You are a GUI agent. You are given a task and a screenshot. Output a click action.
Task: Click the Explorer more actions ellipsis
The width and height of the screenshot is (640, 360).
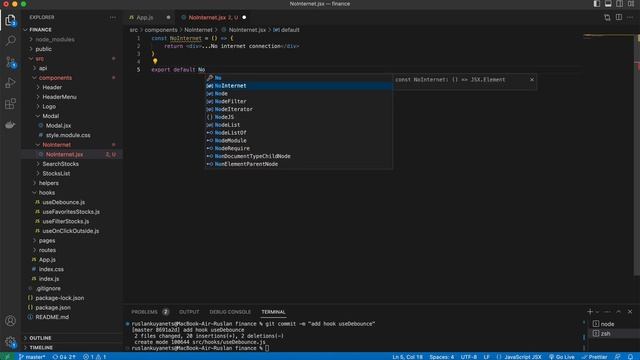pyautogui.click(x=113, y=18)
